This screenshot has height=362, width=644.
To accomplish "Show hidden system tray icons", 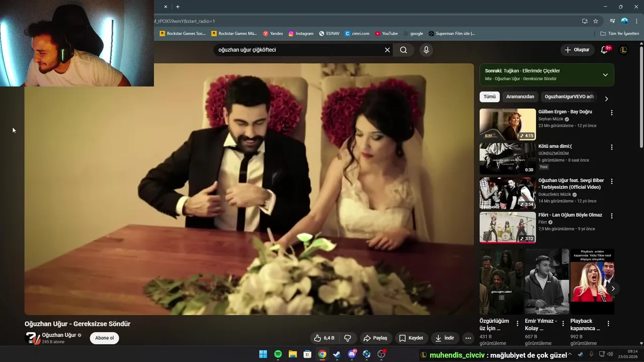I will tap(570, 354).
